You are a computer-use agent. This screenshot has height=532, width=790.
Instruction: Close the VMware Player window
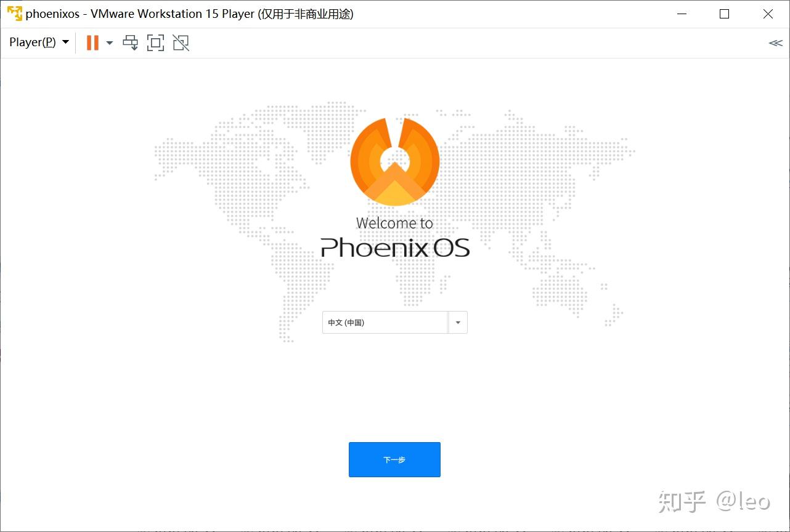tap(768, 14)
